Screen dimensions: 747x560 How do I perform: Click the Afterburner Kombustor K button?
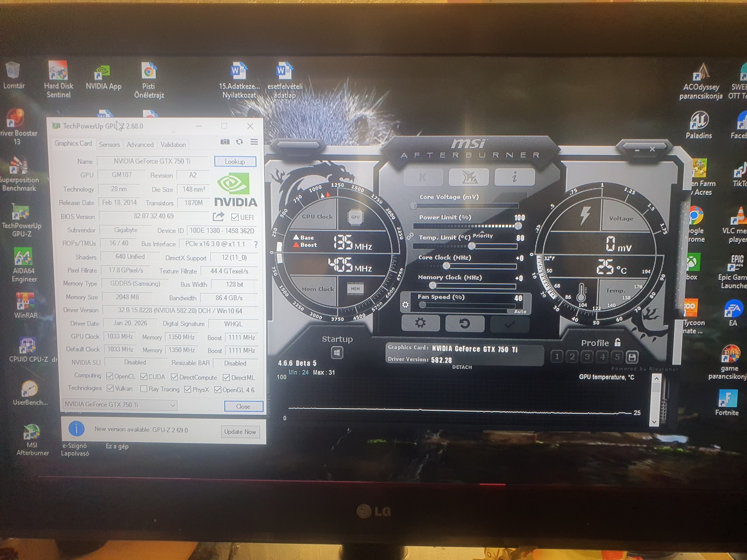point(423,177)
